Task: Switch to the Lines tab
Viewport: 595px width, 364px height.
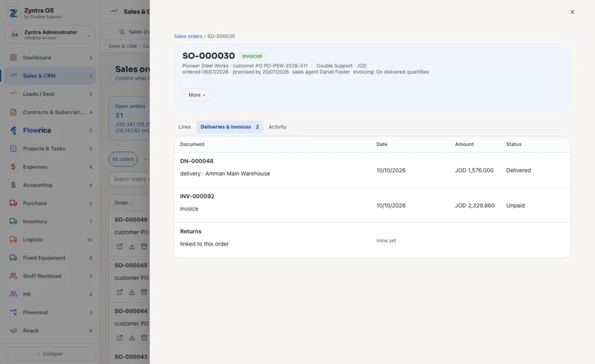Action: (x=185, y=127)
